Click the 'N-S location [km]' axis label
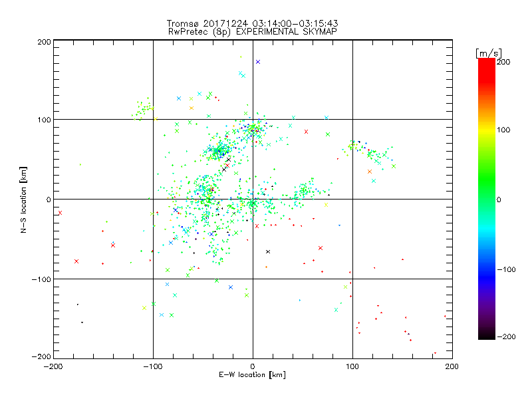The image size is (532, 399). 23,199
